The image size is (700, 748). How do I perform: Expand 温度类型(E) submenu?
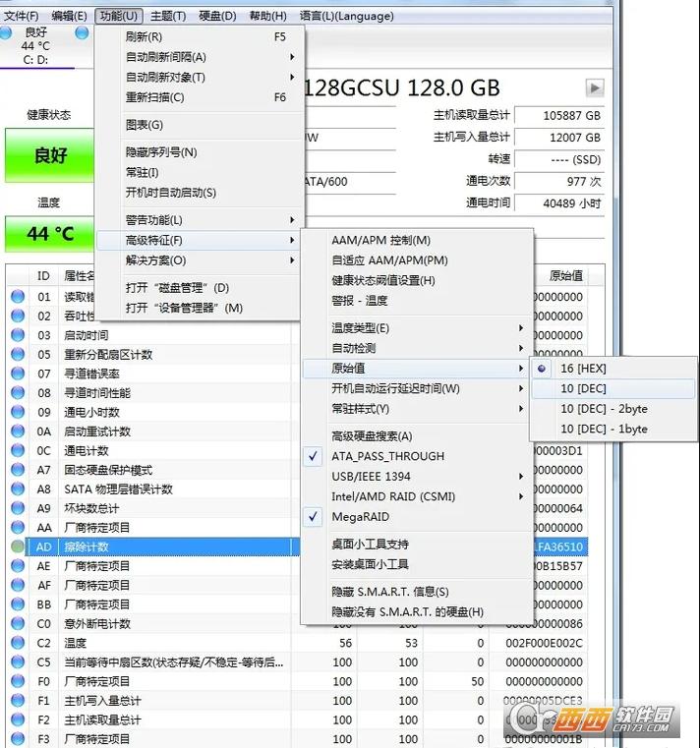tap(417, 328)
